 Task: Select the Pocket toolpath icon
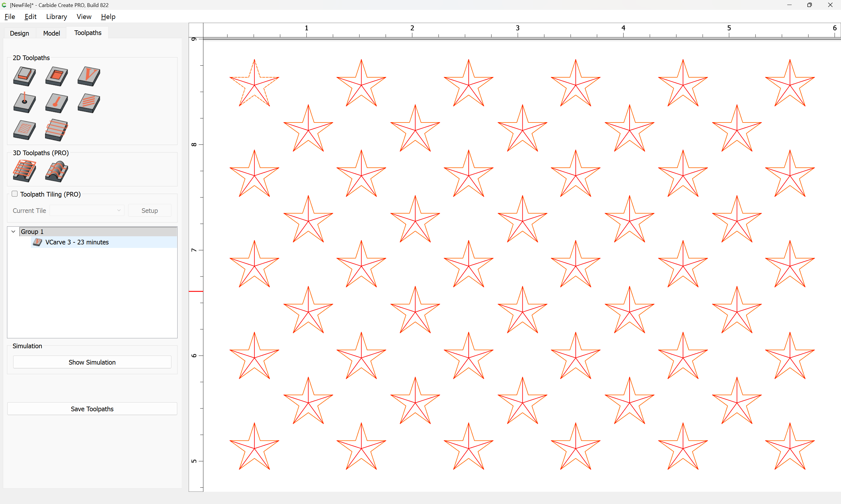point(56,76)
